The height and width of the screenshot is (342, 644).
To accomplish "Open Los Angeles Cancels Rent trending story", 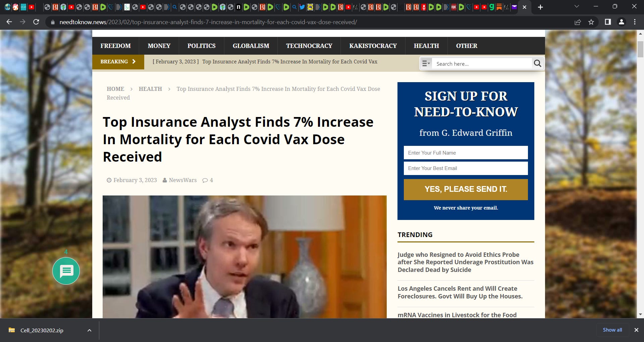I will [460, 292].
